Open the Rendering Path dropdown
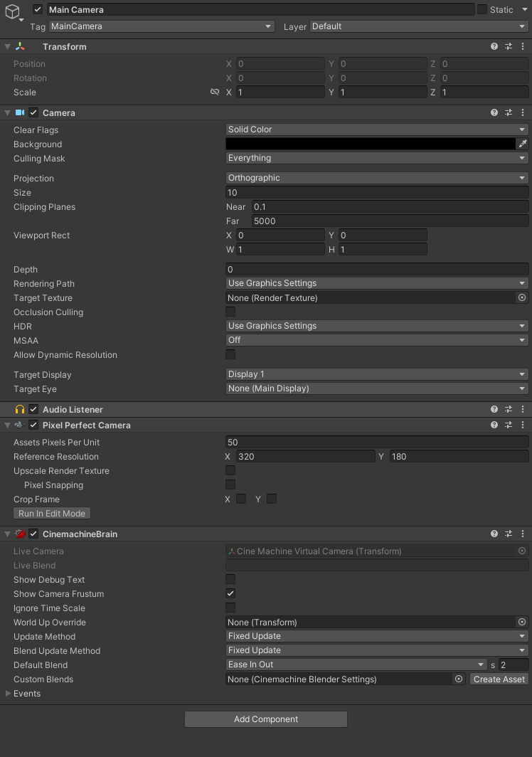The image size is (532, 757). pyautogui.click(x=377, y=283)
